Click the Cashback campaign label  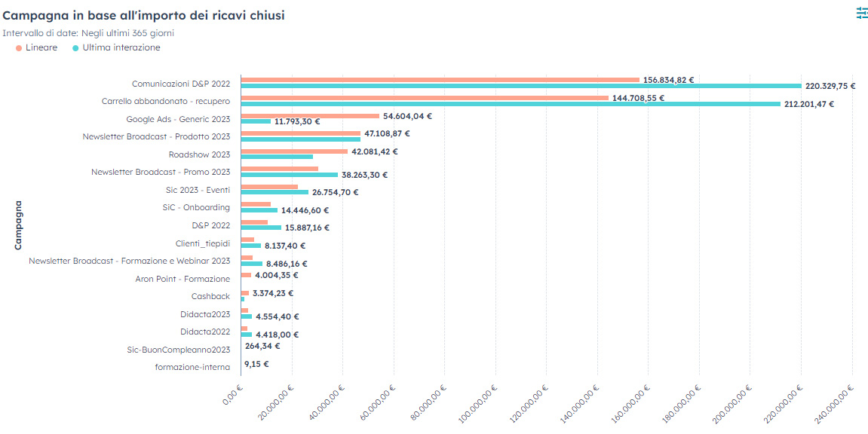210,296
